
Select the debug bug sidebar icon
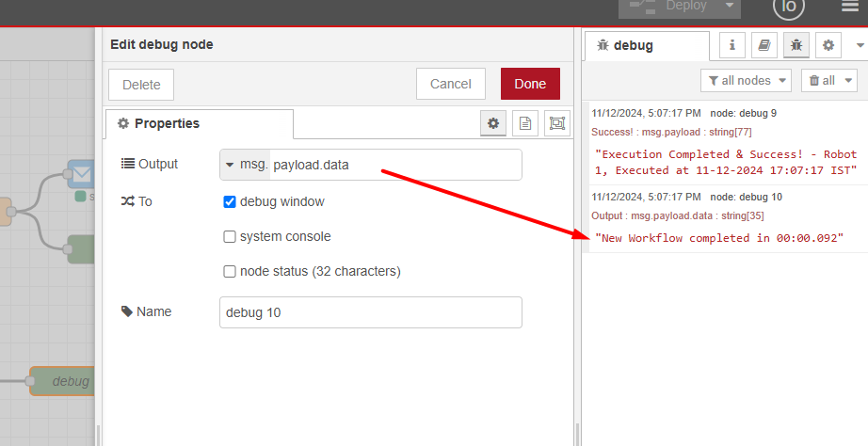coord(796,45)
